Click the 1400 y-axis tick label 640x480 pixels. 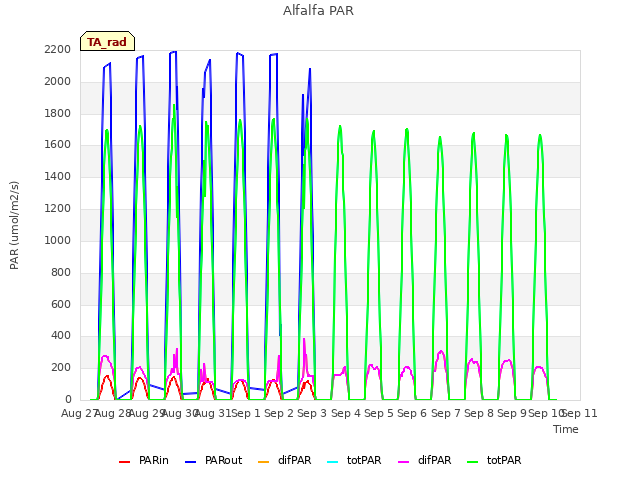[x=58, y=176]
